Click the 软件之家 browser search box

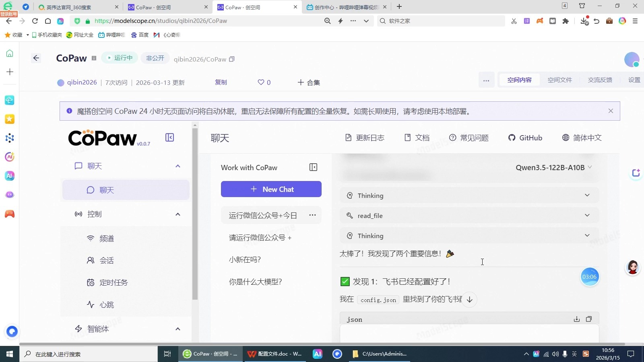point(441,21)
